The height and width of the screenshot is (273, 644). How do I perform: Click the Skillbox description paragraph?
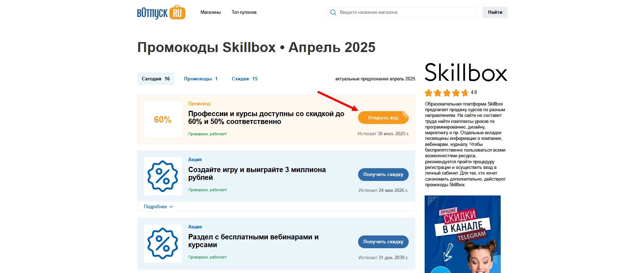tap(465, 144)
